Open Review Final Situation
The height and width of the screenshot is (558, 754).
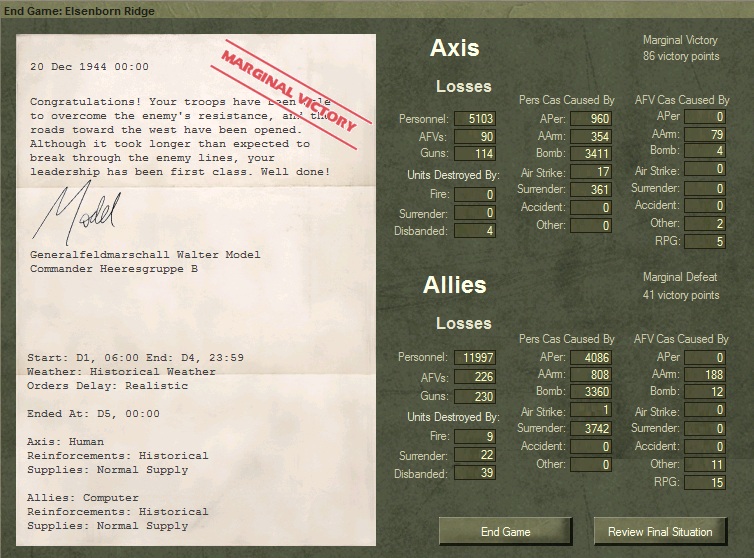pyautogui.click(x=660, y=532)
